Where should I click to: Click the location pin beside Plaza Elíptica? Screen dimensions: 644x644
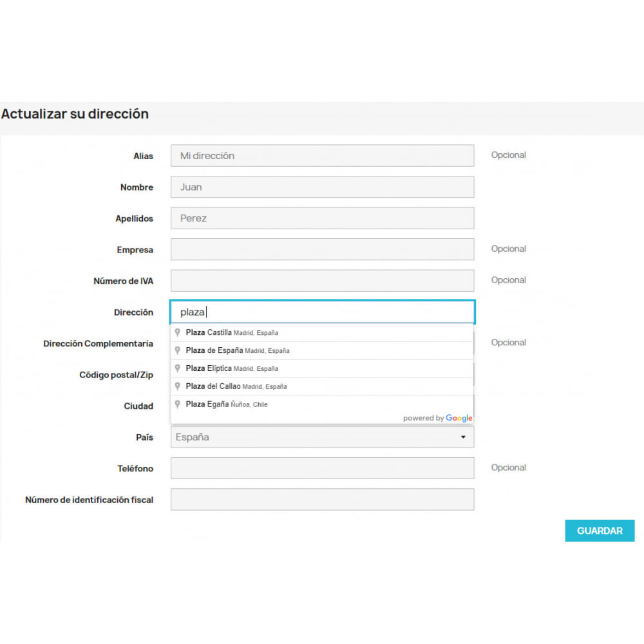coord(178,368)
